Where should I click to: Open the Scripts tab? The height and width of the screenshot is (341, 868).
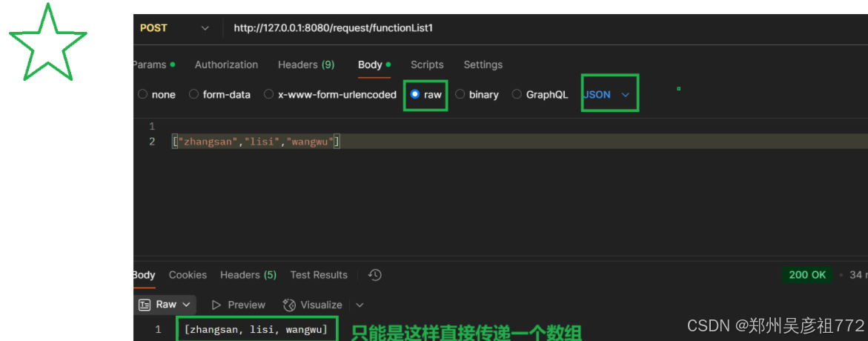click(x=427, y=64)
